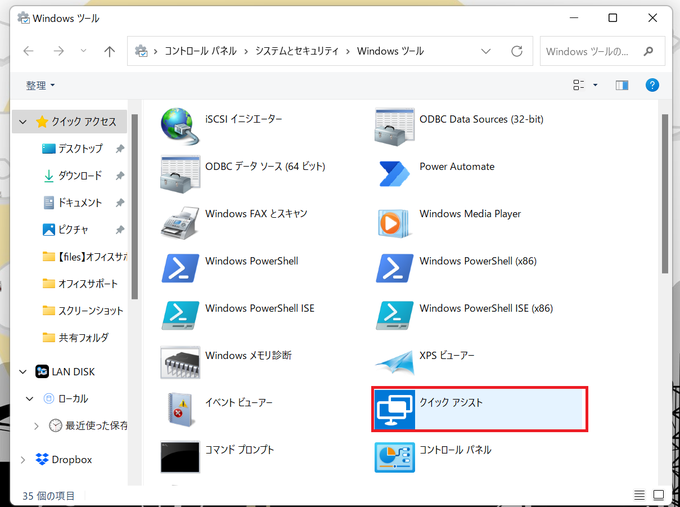The height and width of the screenshot is (507, 680).
Task: Open the コントロール パネル icon in list
Action: point(394,457)
